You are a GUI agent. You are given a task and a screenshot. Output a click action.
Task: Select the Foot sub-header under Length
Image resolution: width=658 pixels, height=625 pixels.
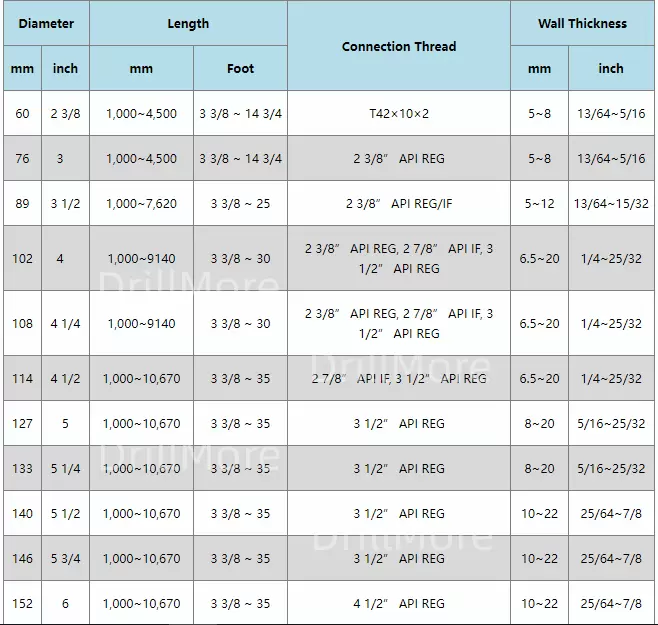point(240,69)
